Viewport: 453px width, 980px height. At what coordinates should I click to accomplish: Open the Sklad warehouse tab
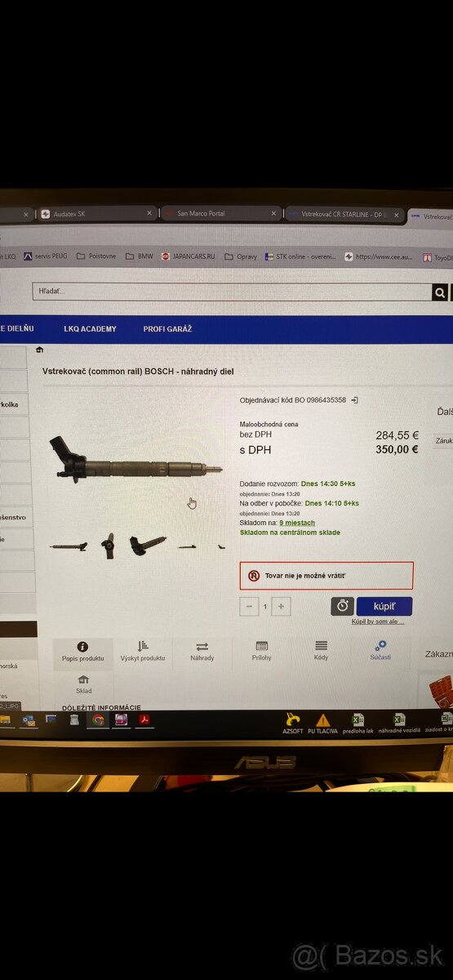coord(83,684)
